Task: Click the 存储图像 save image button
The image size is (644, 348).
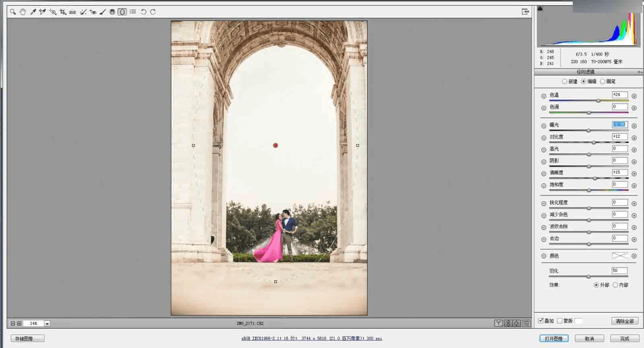Action: [x=27, y=339]
